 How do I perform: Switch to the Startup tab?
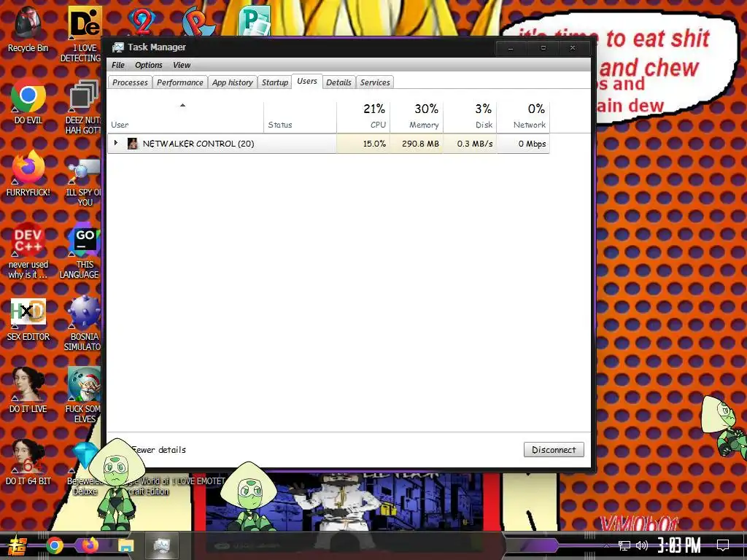tap(275, 82)
